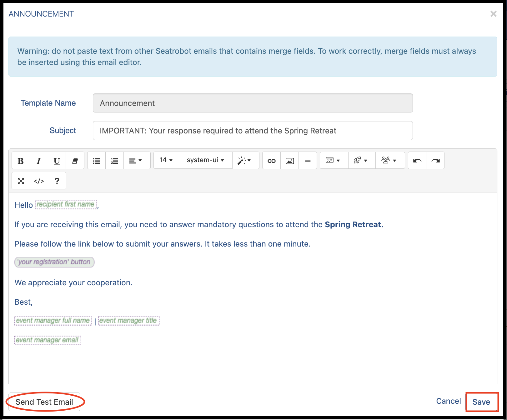Click the Send Test Email button
507x420 pixels.
pyautogui.click(x=44, y=402)
